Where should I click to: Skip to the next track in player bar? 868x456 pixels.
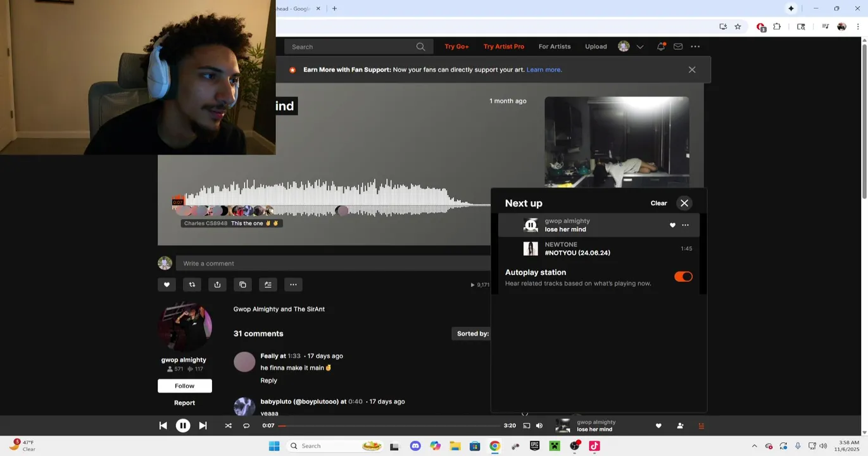203,426
